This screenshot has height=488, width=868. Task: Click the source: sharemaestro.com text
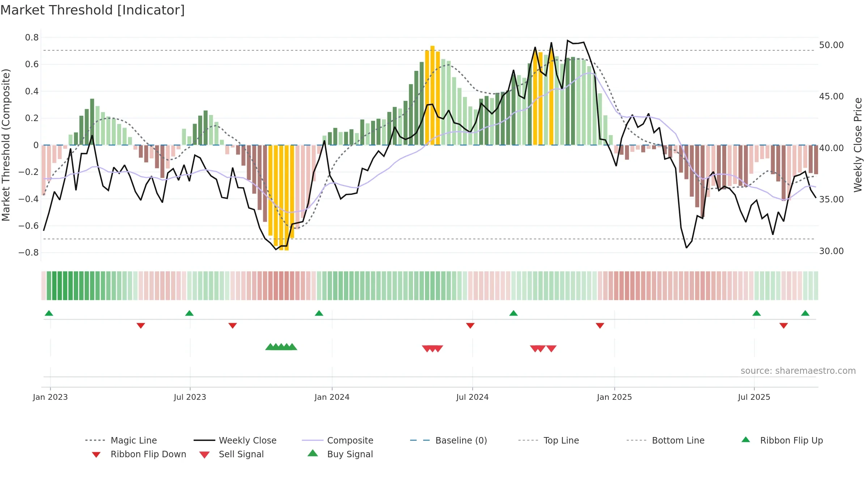point(798,371)
